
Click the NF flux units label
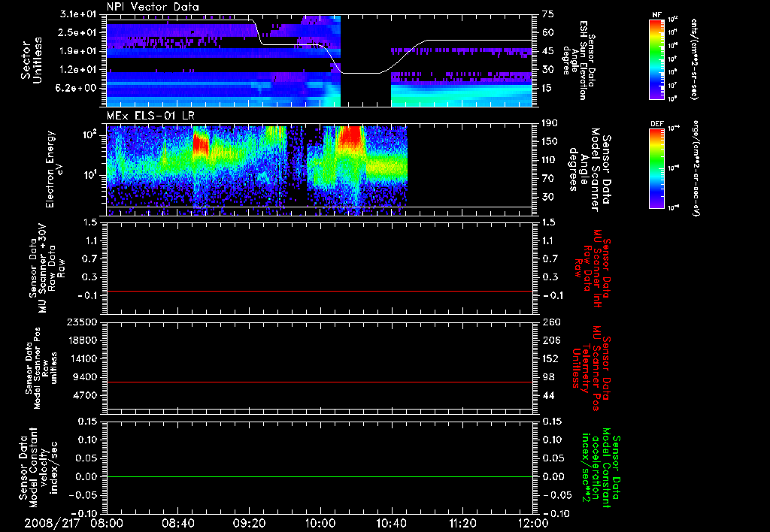click(694, 59)
